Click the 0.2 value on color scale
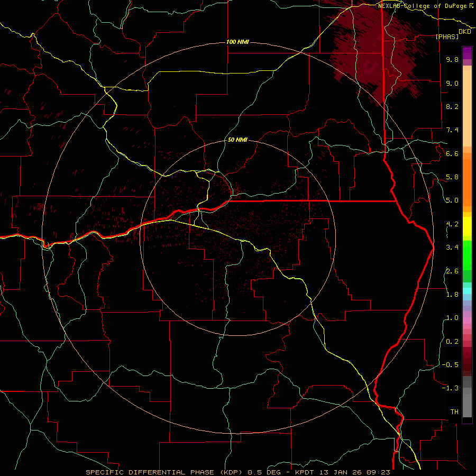 452,342
